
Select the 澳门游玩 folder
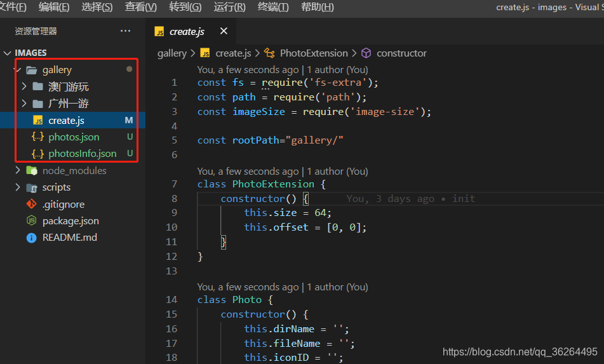pos(69,86)
